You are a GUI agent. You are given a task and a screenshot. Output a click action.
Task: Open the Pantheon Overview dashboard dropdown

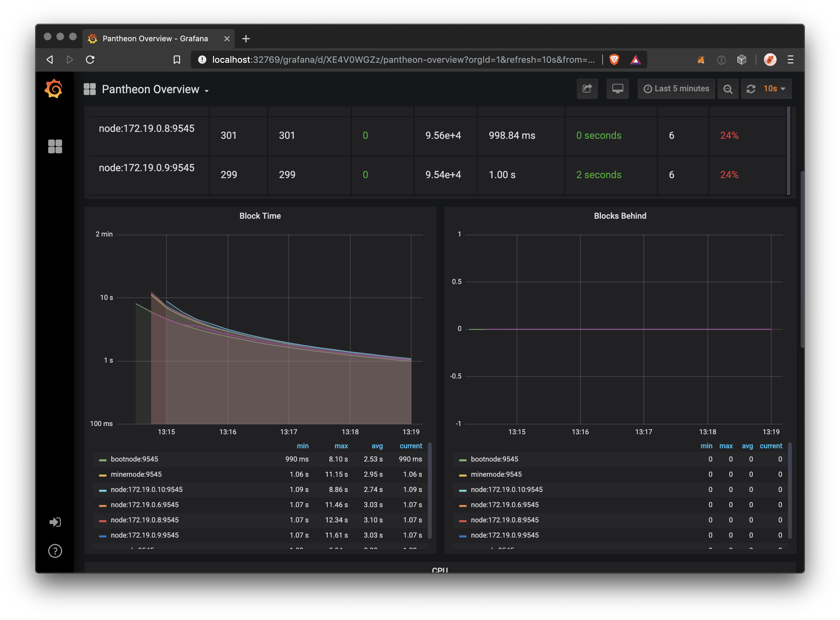click(x=155, y=89)
